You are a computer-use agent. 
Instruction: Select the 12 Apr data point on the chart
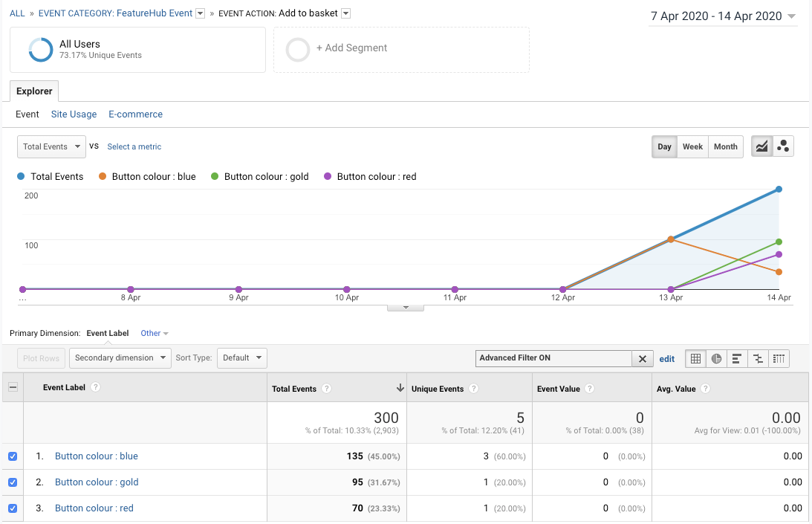562,290
